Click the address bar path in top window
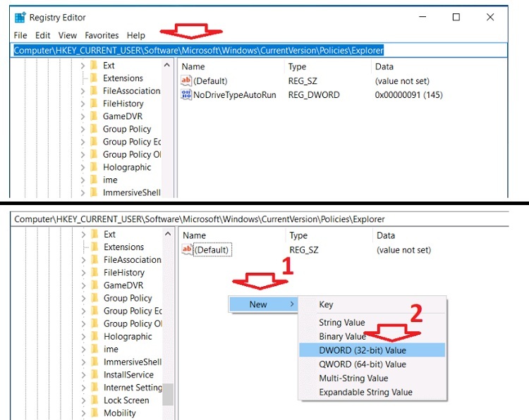Screen dimensions: 529x420 (x=199, y=51)
